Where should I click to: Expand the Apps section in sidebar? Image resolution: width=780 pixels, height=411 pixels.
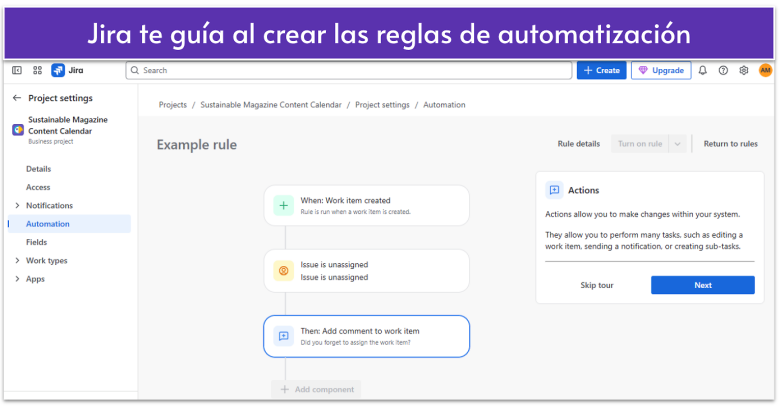(x=17, y=279)
